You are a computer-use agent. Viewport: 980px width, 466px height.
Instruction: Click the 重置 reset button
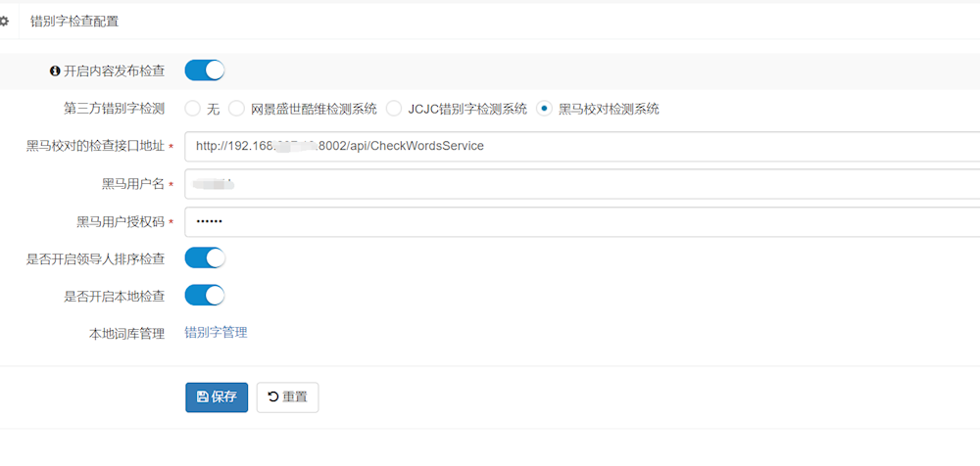287,397
